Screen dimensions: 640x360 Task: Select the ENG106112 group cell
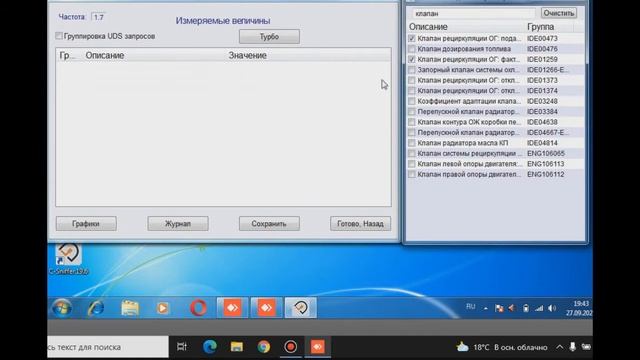click(546, 174)
